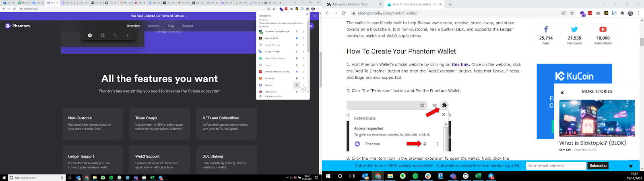The height and width of the screenshot is (181, 644).
Task: Click the lightning bolt icon in Phantom preview bar
Action: click(128, 35)
